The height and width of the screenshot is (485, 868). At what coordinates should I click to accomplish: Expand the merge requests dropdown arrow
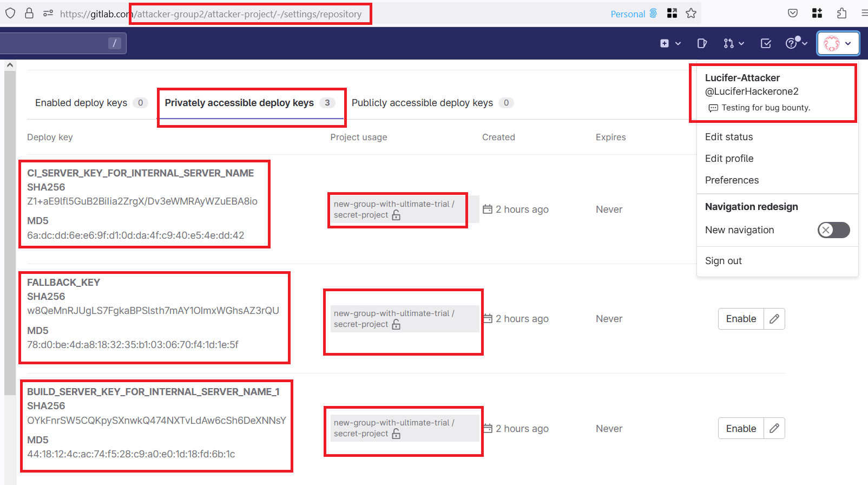pyautogui.click(x=741, y=43)
